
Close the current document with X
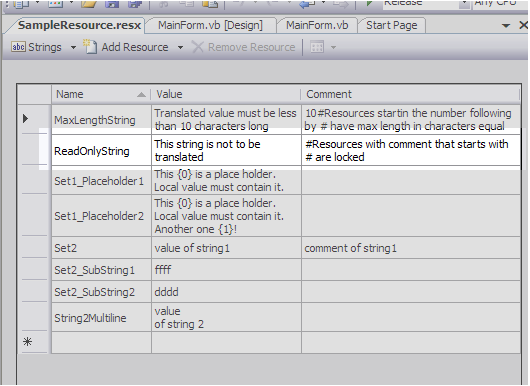tap(523, 25)
